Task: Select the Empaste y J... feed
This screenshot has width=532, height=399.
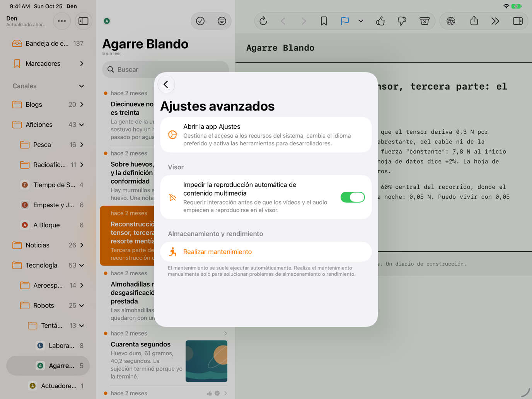Action: coord(48,205)
